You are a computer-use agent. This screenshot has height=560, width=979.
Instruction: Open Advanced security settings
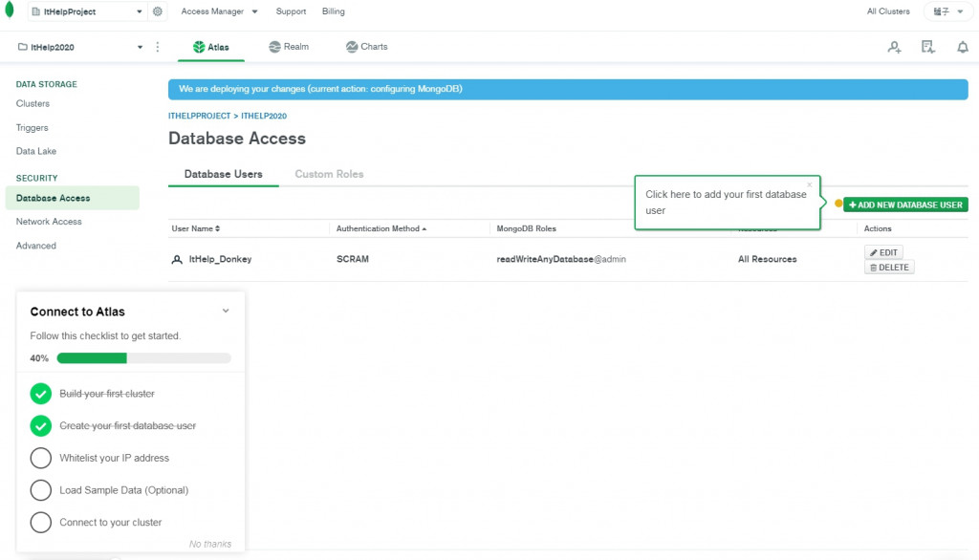[x=36, y=246]
